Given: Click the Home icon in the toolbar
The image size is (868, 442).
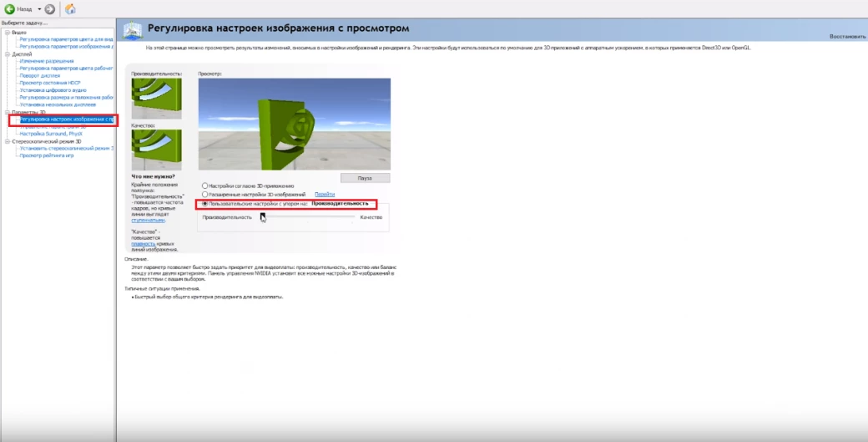Looking at the screenshot, I should pos(70,8).
